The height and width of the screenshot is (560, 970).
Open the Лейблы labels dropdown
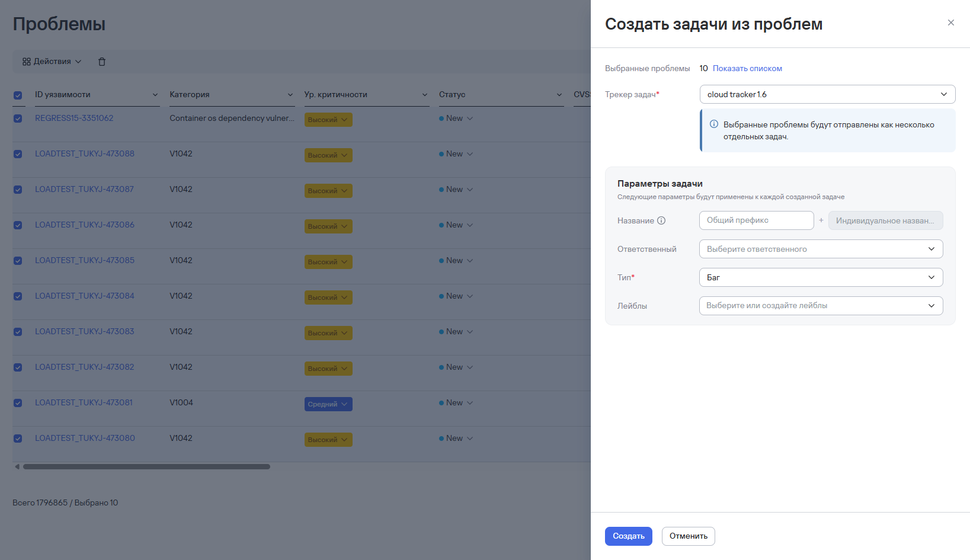click(x=821, y=306)
